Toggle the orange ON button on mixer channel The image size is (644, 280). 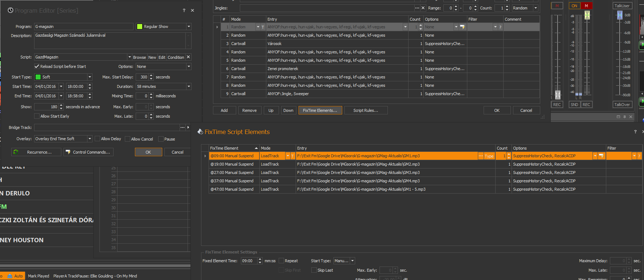(574, 6)
